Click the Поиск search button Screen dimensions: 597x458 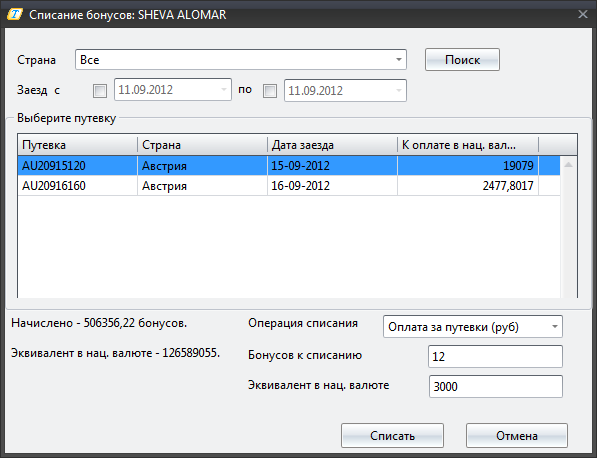(x=462, y=60)
